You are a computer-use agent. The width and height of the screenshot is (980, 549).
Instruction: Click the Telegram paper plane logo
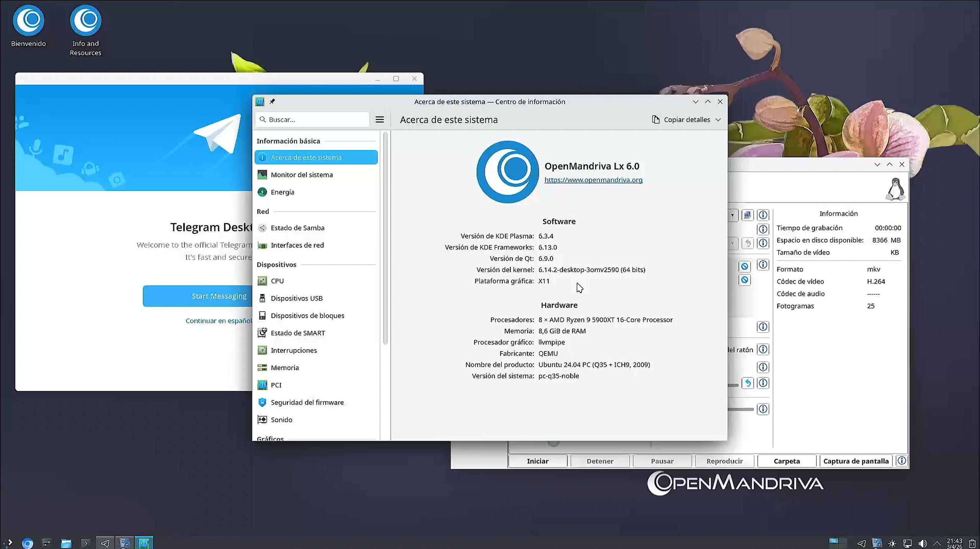pos(218,134)
